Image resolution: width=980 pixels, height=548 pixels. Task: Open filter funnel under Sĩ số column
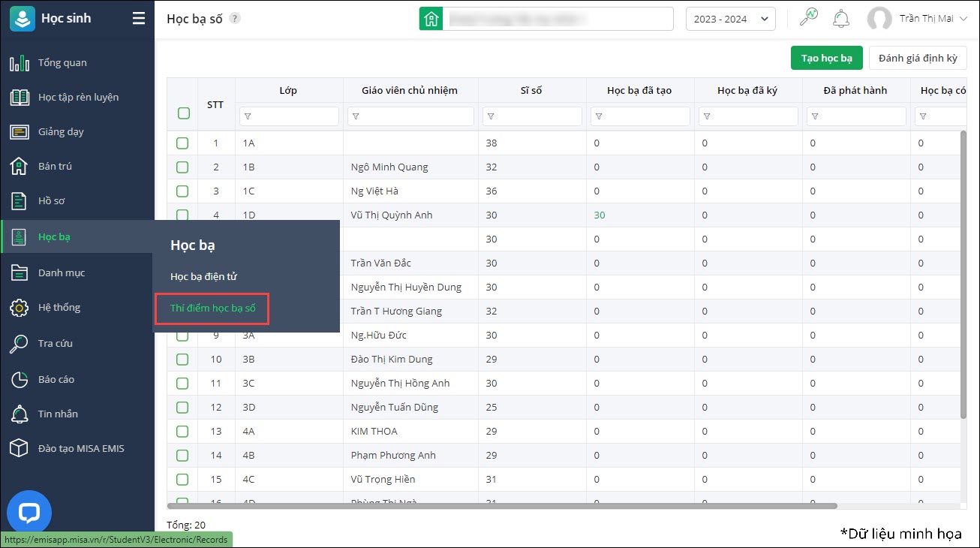click(x=491, y=116)
